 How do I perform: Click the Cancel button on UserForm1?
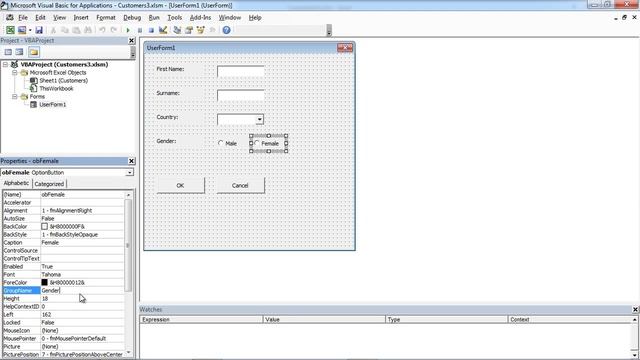tap(240, 185)
